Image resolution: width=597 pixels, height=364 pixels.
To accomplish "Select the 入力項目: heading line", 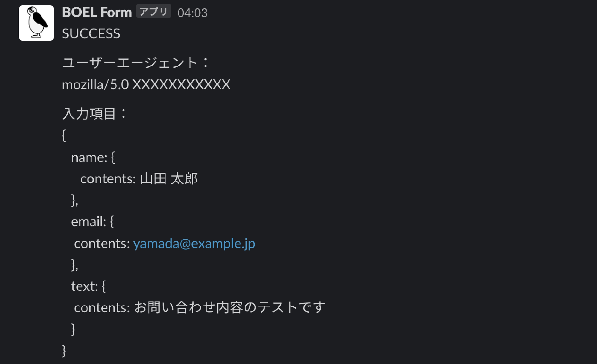I will (94, 114).
